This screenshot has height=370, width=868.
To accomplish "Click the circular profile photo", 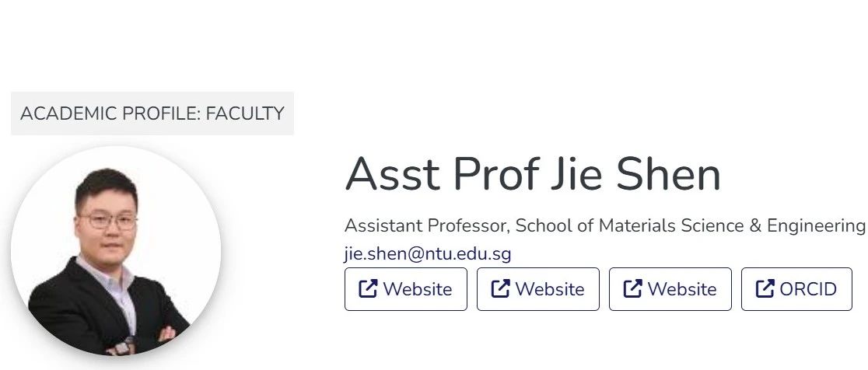I will tap(116, 250).
